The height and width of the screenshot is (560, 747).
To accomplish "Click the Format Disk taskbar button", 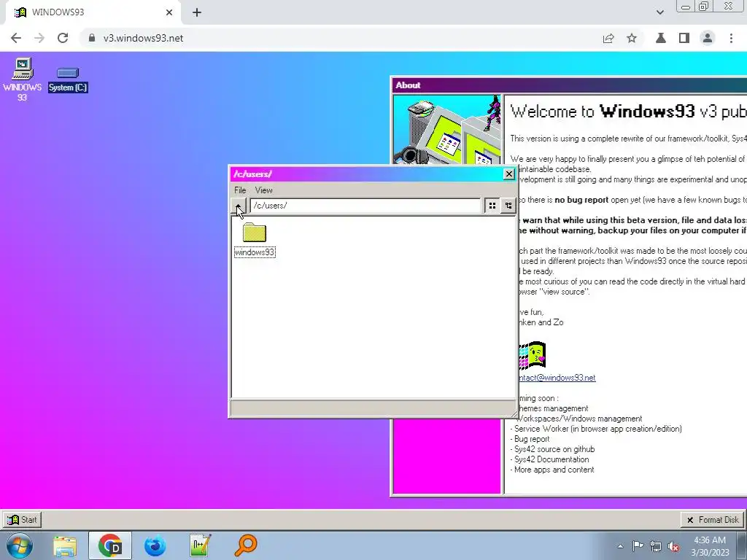I will click(x=713, y=520).
